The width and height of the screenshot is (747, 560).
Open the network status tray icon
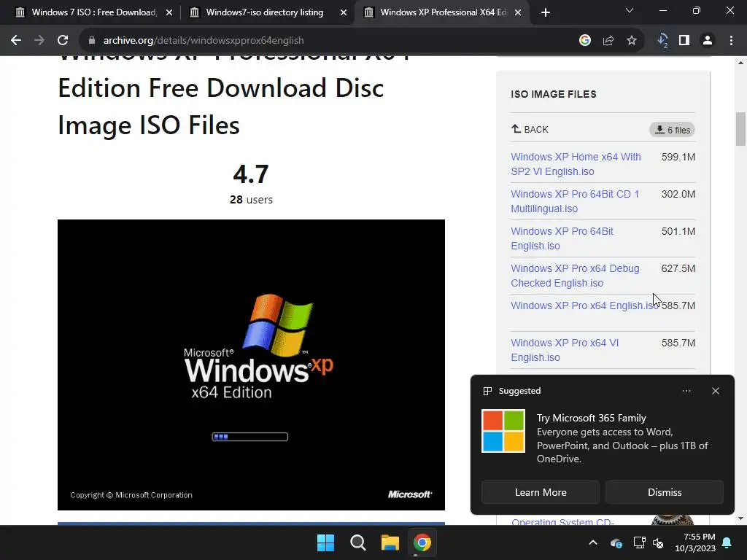tap(639, 542)
